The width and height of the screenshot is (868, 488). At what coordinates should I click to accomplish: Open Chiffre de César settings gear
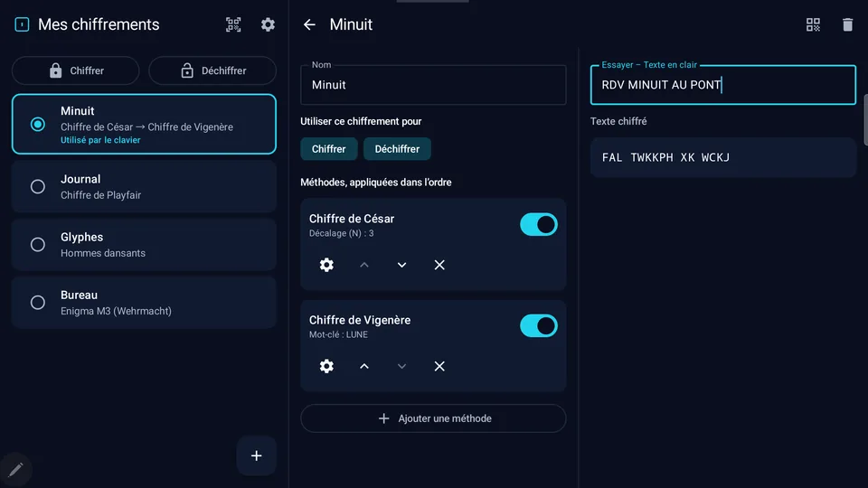pos(326,265)
